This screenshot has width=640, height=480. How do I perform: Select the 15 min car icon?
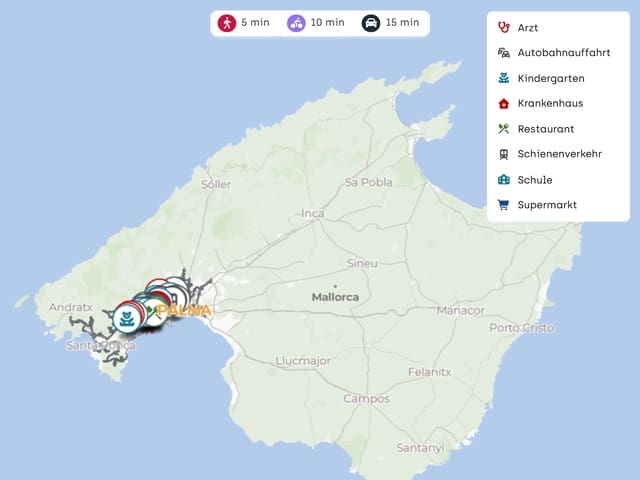tap(371, 23)
